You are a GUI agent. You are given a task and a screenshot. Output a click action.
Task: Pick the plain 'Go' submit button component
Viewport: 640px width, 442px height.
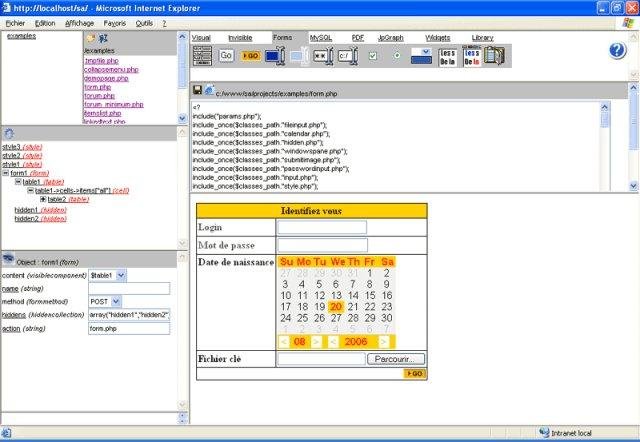[226, 56]
